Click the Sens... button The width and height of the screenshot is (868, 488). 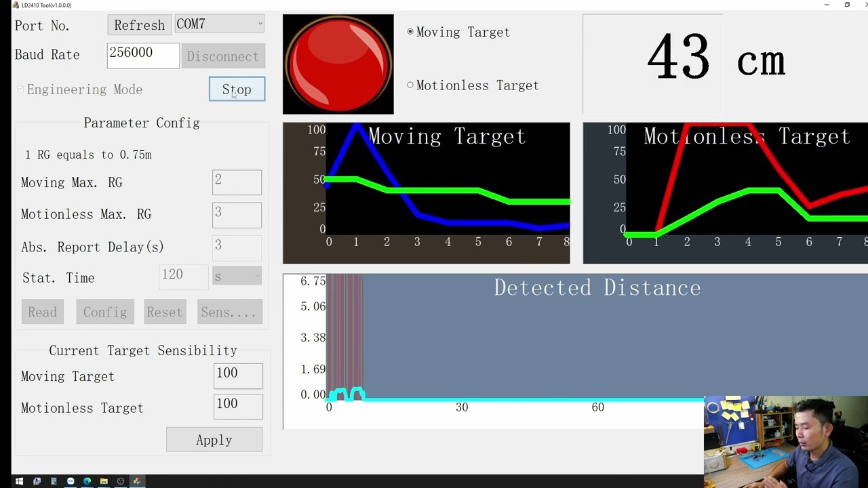pyautogui.click(x=229, y=312)
